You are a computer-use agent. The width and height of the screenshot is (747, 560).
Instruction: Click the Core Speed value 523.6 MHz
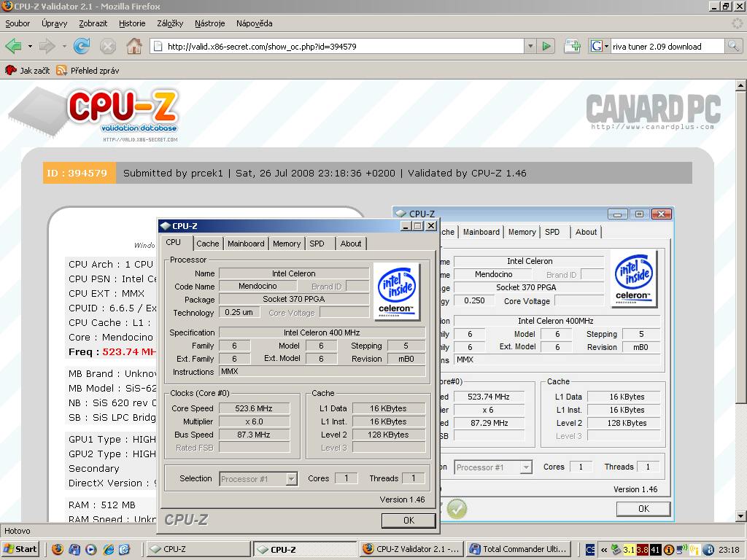pyautogui.click(x=254, y=408)
